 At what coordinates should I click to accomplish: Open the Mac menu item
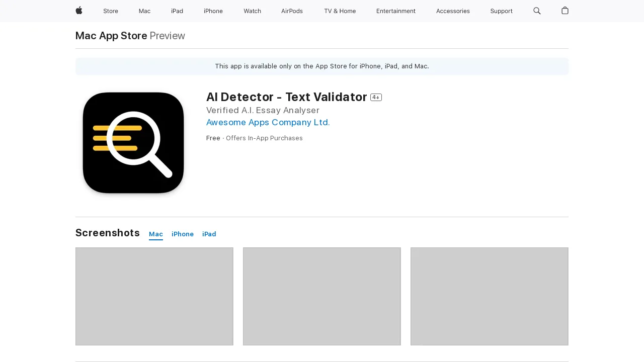point(144,11)
